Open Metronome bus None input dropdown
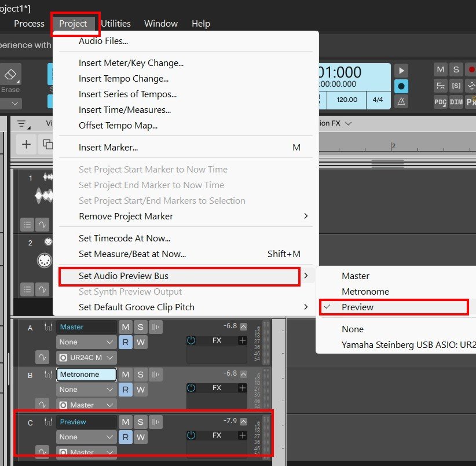 coord(86,390)
